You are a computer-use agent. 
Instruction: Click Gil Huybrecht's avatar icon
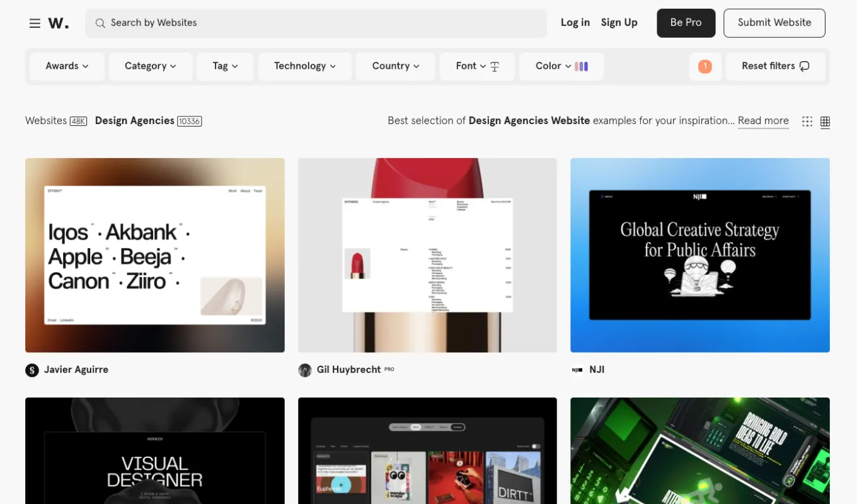coord(305,370)
